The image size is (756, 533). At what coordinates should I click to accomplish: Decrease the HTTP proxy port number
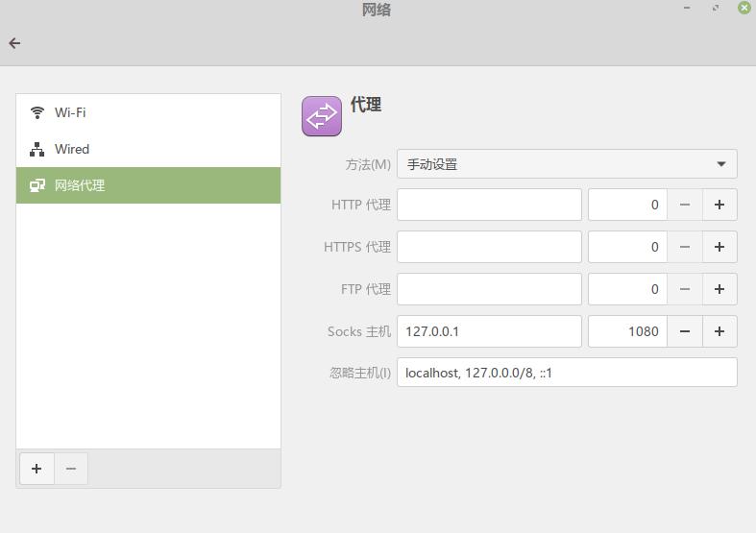click(685, 205)
